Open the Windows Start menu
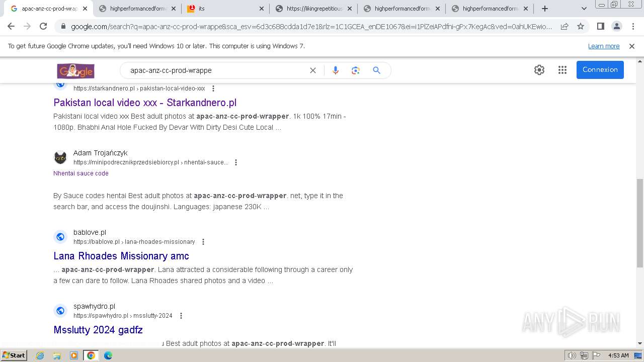Viewport: 644px width, 362px height. (x=14, y=355)
